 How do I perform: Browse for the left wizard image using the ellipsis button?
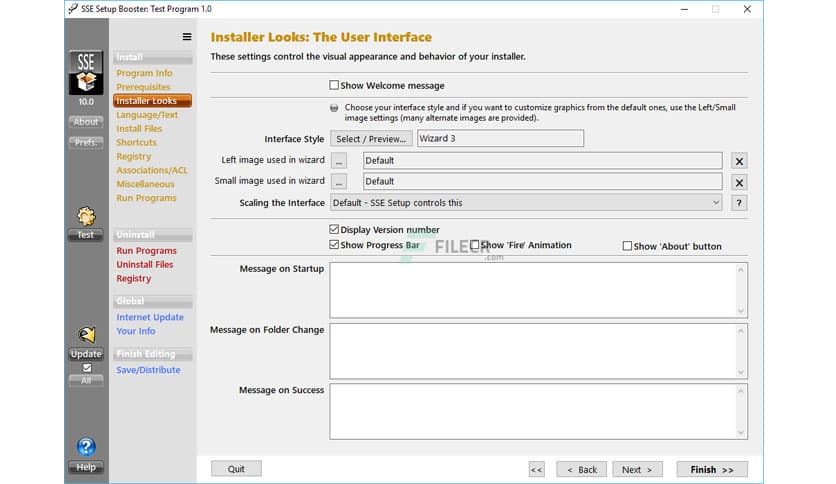tap(340, 160)
